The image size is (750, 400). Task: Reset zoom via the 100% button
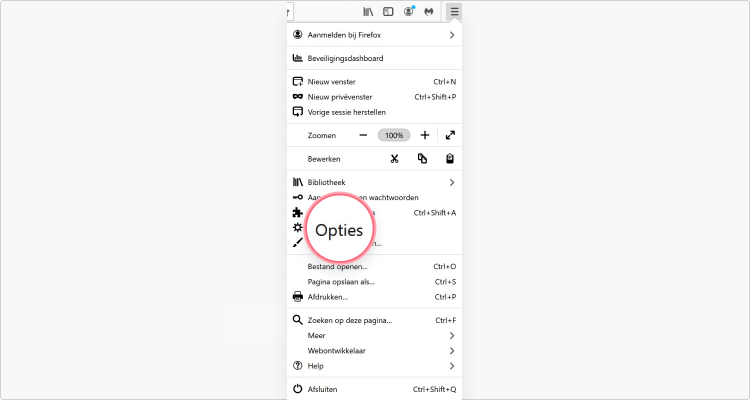click(394, 135)
